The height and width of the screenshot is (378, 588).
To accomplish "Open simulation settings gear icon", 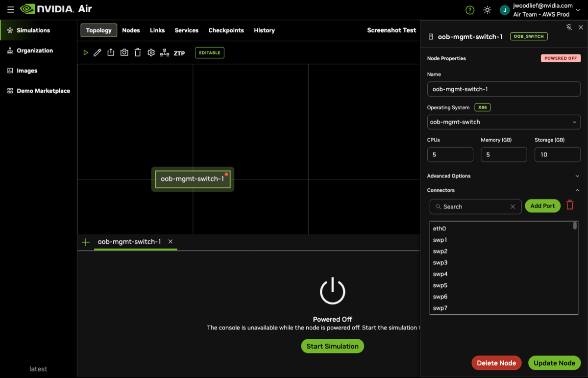I will 151,53.
